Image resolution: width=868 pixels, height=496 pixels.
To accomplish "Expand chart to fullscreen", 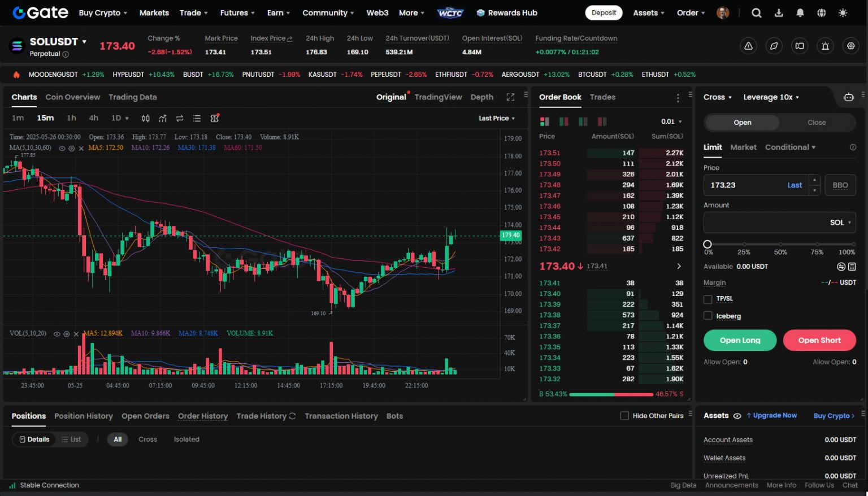I will tap(510, 97).
